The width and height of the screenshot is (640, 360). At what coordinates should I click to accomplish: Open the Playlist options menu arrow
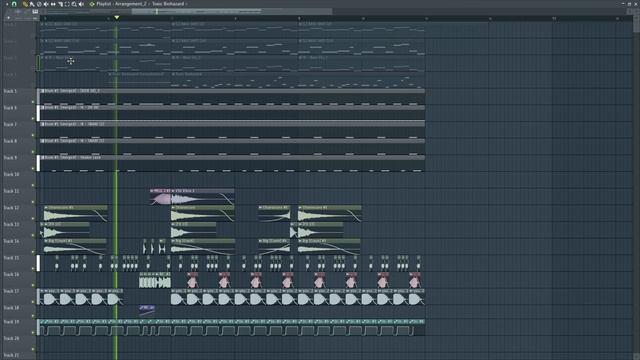click(x=7, y=4)
